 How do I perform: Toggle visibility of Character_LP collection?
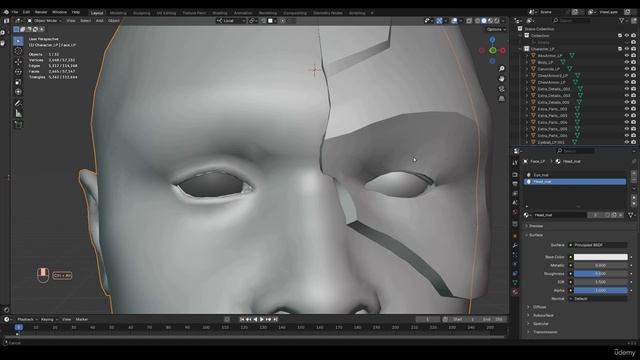tap(627, 49)
